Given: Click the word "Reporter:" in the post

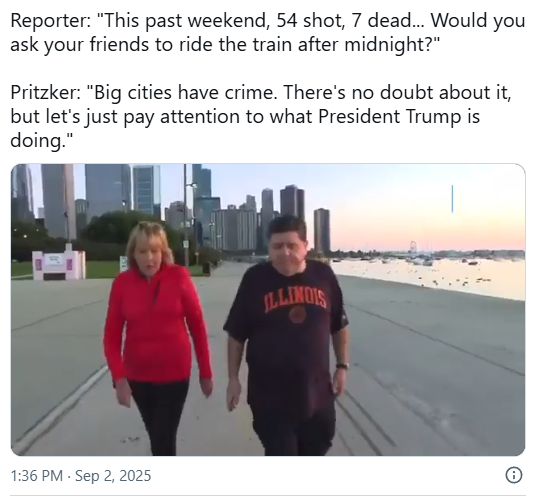Looking at the screenshot, I should [x=51, y=21].
